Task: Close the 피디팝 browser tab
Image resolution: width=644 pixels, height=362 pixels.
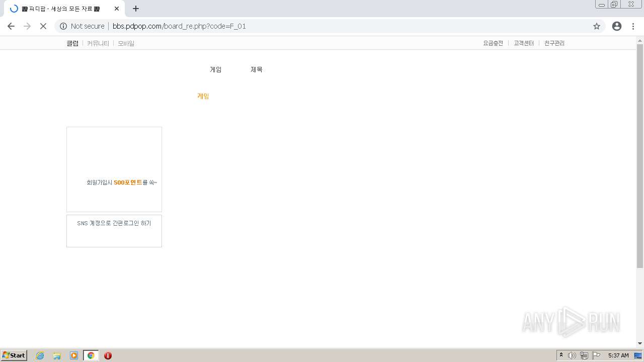Action: (117, 9)
